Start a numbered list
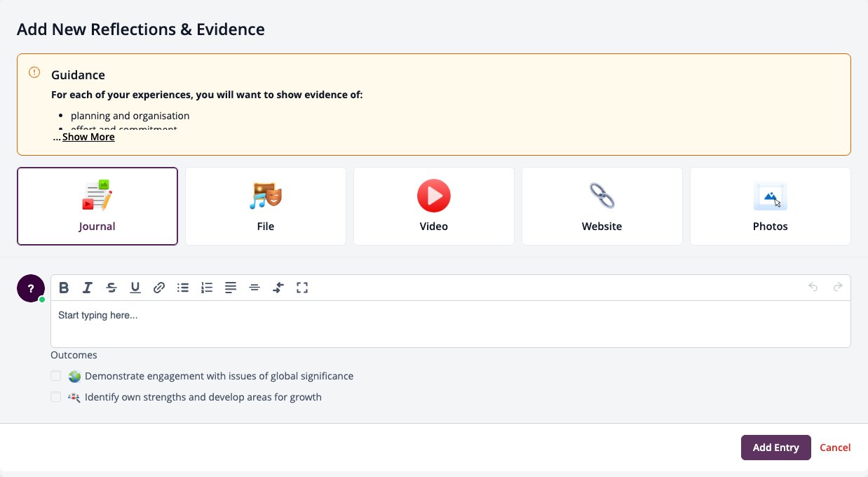The width and height of the screenshot is (868, 477). [x=207, y=288]
